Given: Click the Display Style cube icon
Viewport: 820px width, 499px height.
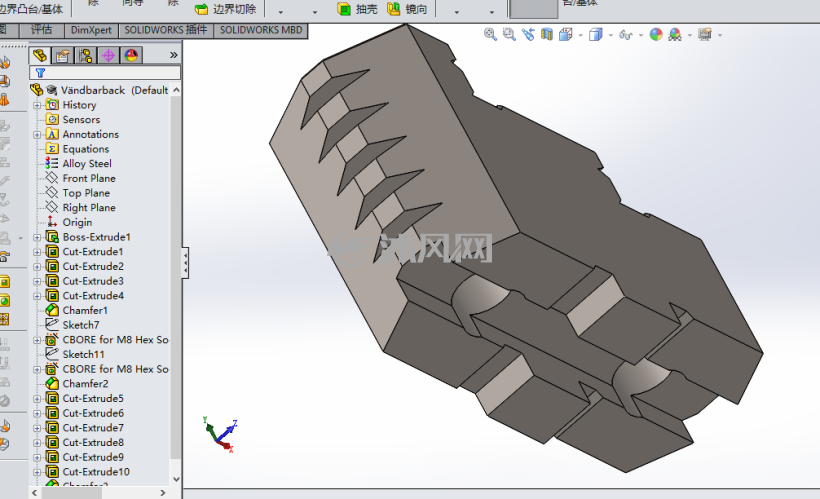Looking at the screenshot, I should tap(595, 35).
